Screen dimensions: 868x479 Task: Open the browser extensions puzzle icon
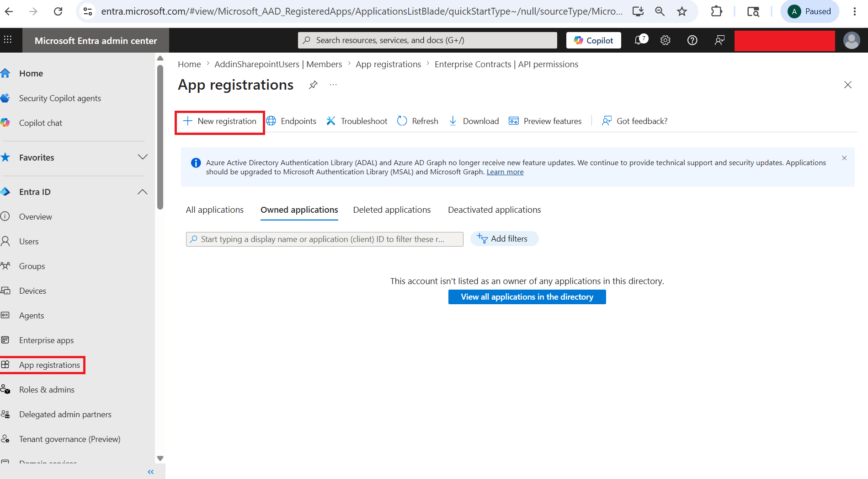click(717, 11)
